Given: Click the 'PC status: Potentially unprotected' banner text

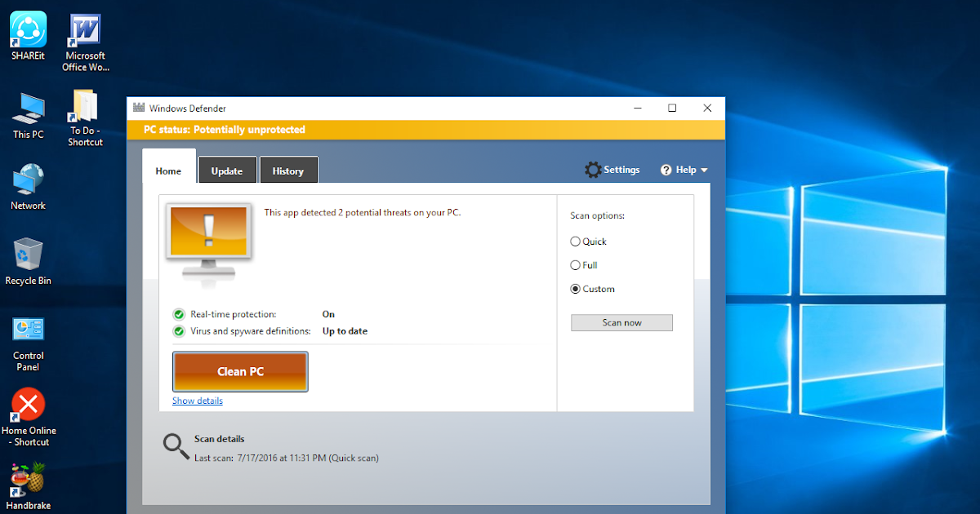Looking at the screenshot, I should coord(225,130).
